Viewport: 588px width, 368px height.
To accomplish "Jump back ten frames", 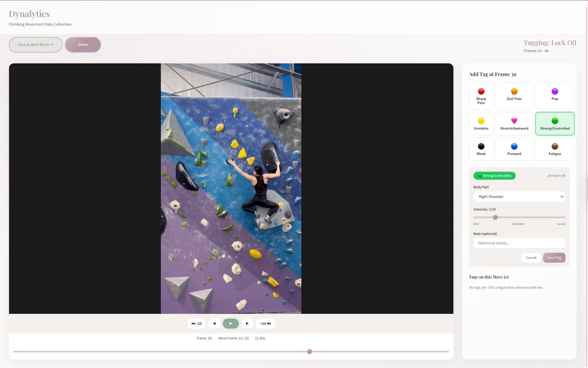I will point(196,324).
